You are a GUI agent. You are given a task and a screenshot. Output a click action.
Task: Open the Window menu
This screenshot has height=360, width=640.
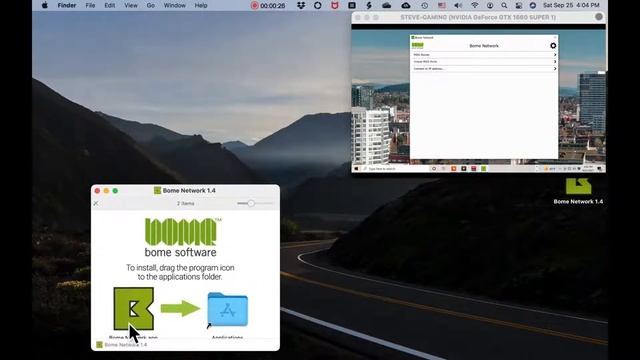point(174,5)
